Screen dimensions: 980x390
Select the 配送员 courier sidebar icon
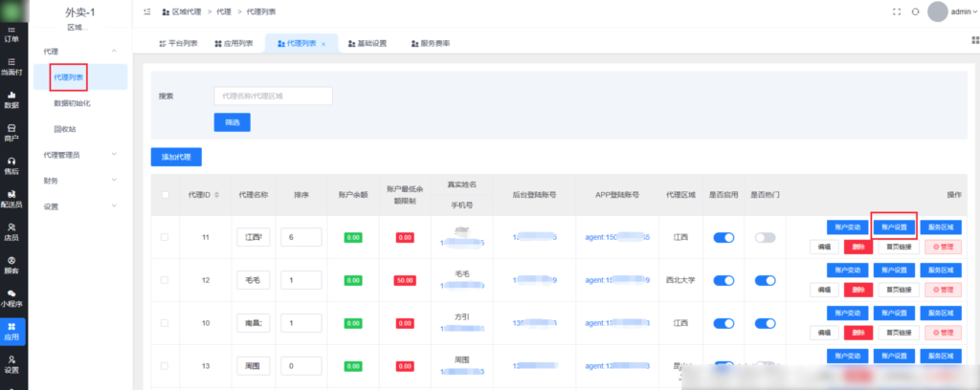[11, 199]
